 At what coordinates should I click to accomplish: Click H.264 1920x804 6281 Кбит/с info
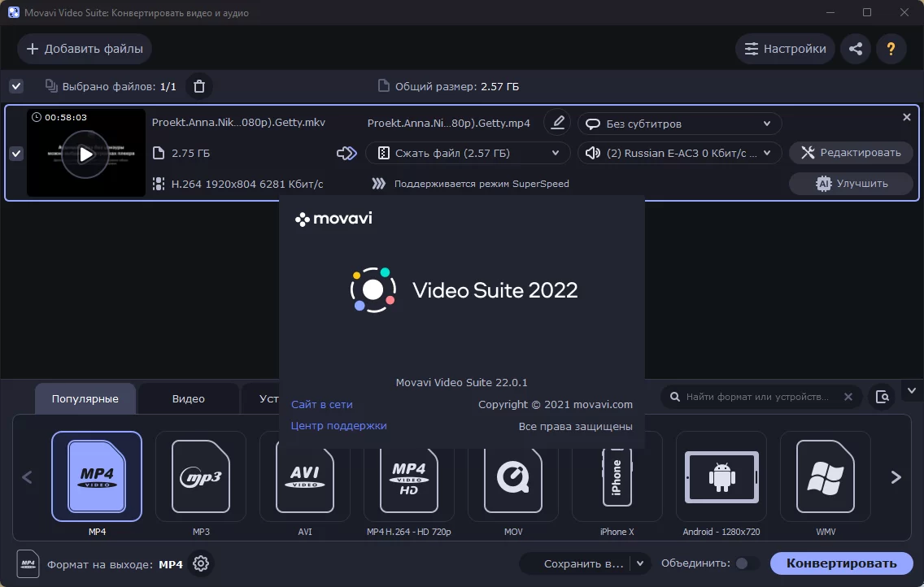(x=247, y=185)
